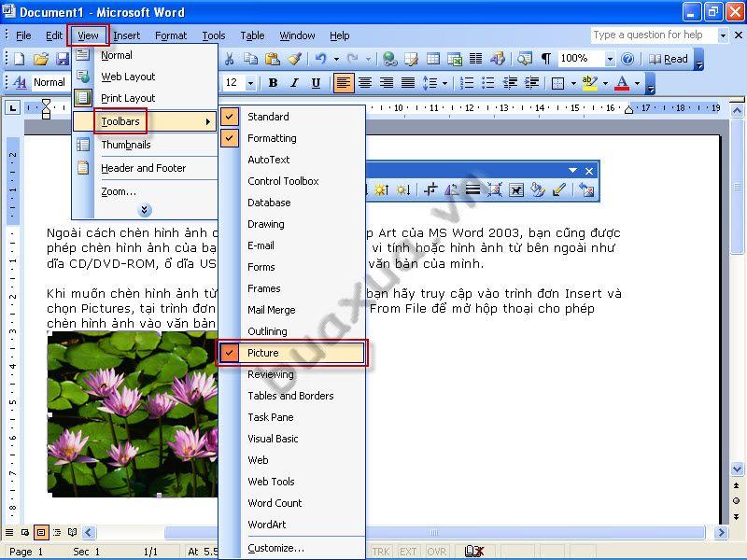Click the TRK status bar indicator
Viewport: 747px width, 560px height.
(x=381, y=552)
